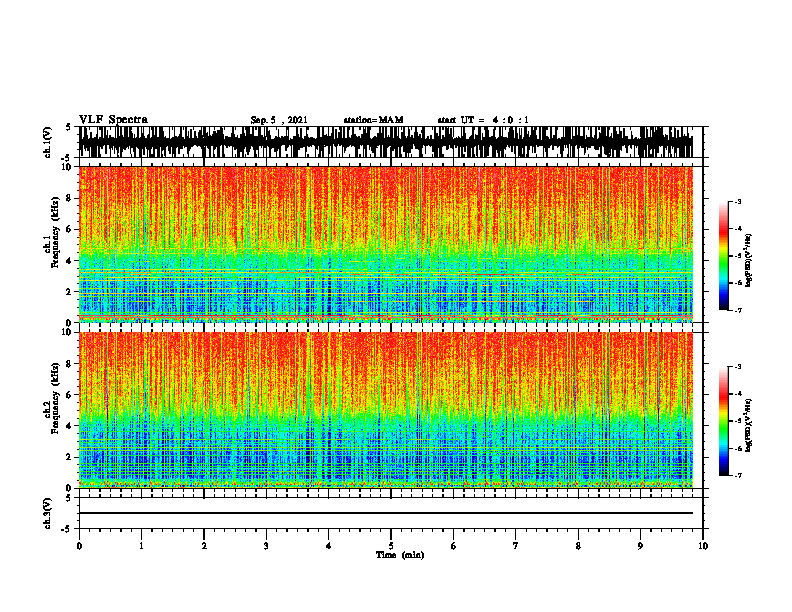Click the "Time (min)" x-axis label
The width and height of the screenshot is (792, 612).
click(x=400, y=555)
